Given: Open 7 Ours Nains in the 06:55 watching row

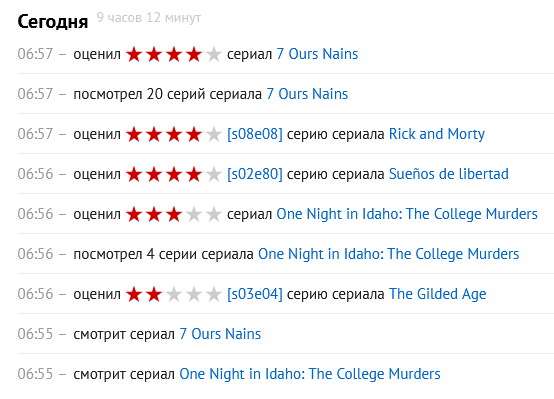Looking at the screenshot, I should pos(220,334).
